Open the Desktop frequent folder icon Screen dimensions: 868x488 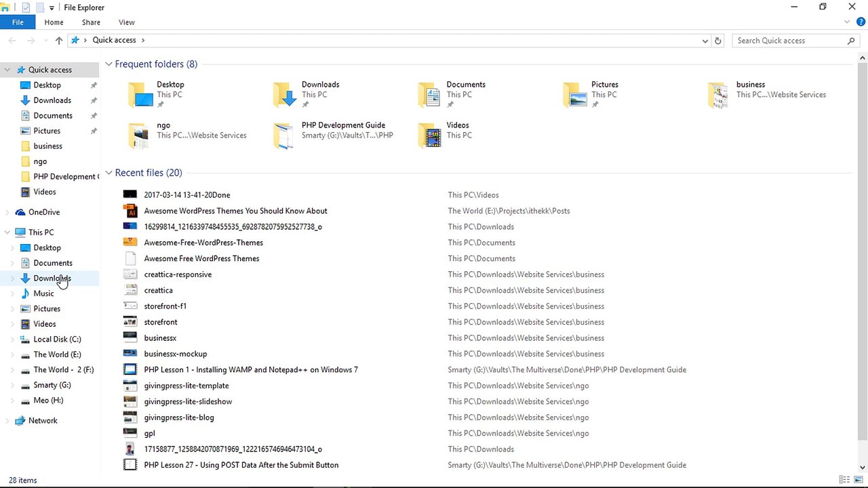point(140,95)
